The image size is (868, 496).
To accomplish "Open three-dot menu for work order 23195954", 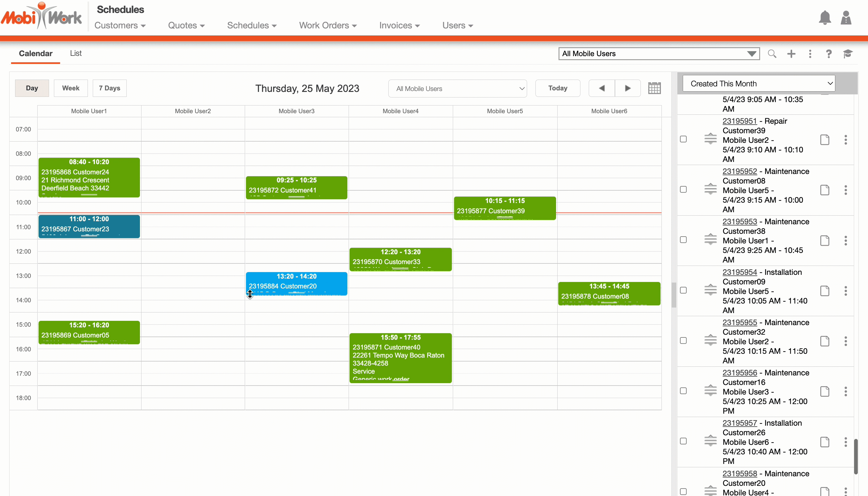I will (x=845, y=291).
